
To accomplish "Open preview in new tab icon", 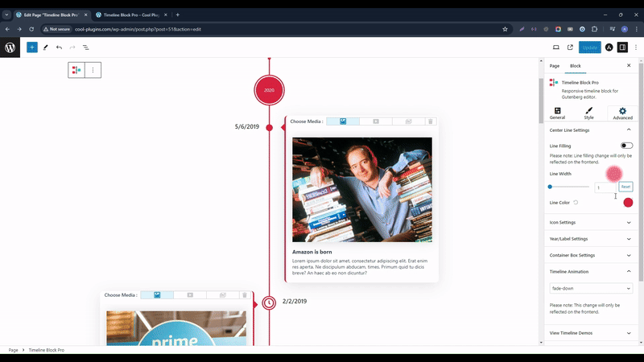I will pyautogui.click(x=570, y=47).
